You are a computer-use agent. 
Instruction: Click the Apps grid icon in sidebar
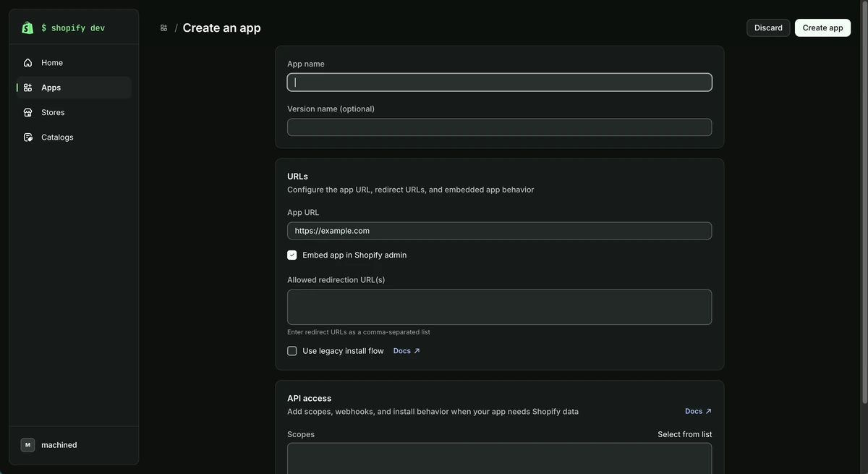27,88
